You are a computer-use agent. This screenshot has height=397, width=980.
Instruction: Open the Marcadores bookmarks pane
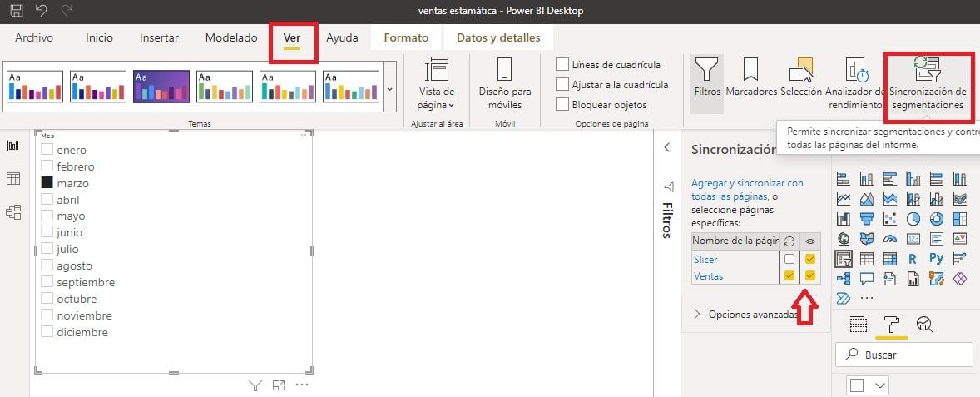[x=750, y=82]
